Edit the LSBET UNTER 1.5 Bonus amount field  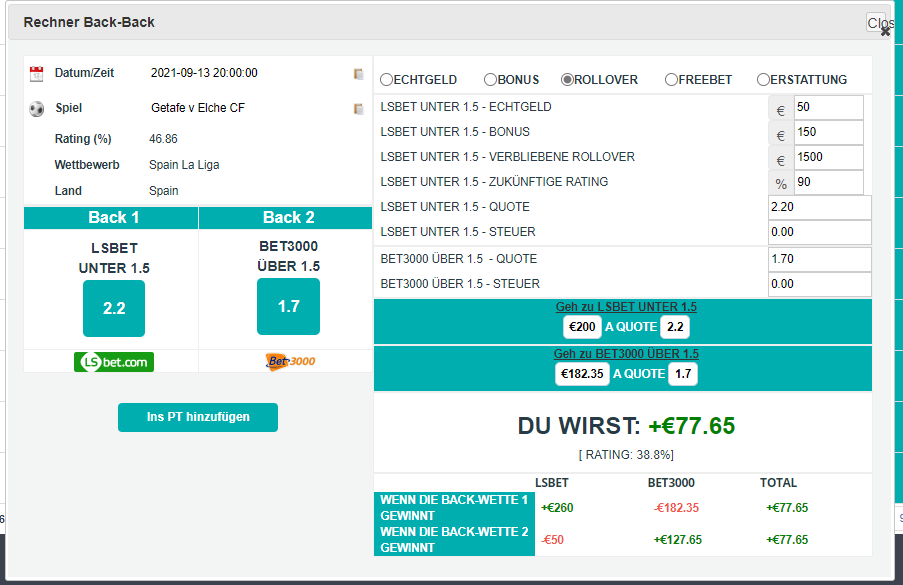(829, 132)
